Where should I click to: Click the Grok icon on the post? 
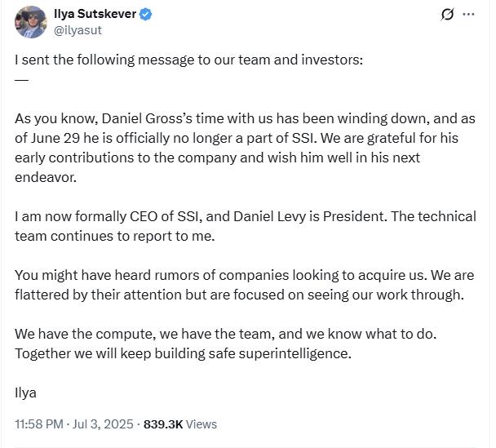pyautogui.click(x=447, y=14)
